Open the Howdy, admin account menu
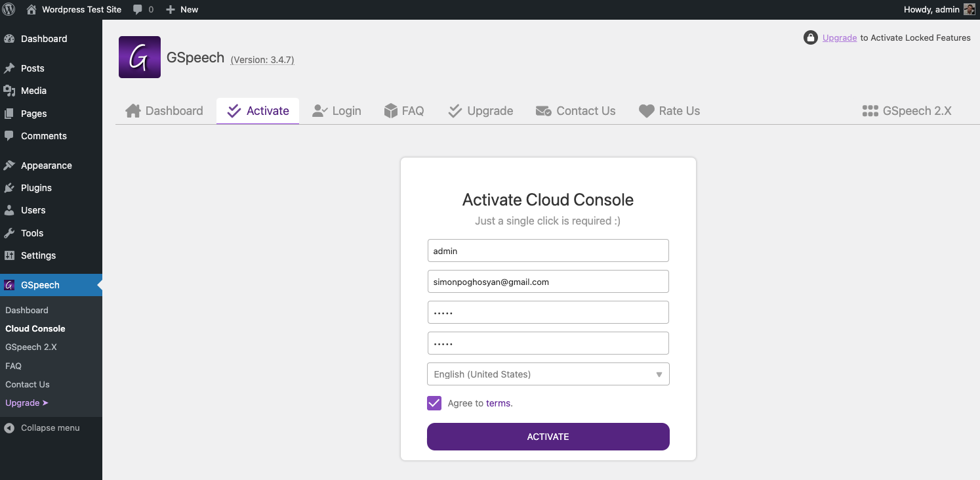980x480 pixels. [x=940, y=9]
